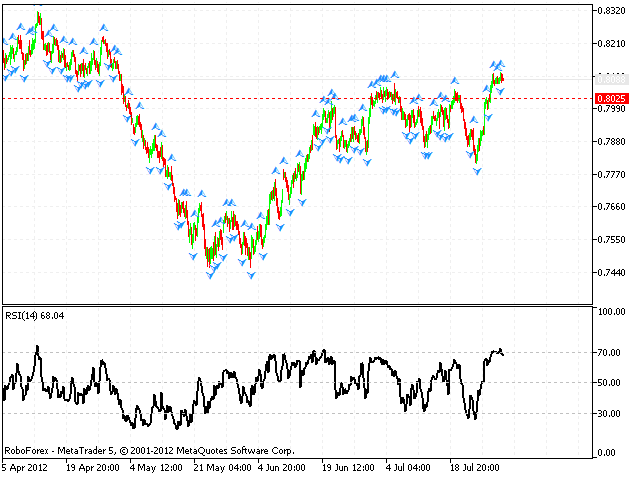Select the 4 May 12:00 time label
This screenshot has height=479, width=640.
click(156, 467)
